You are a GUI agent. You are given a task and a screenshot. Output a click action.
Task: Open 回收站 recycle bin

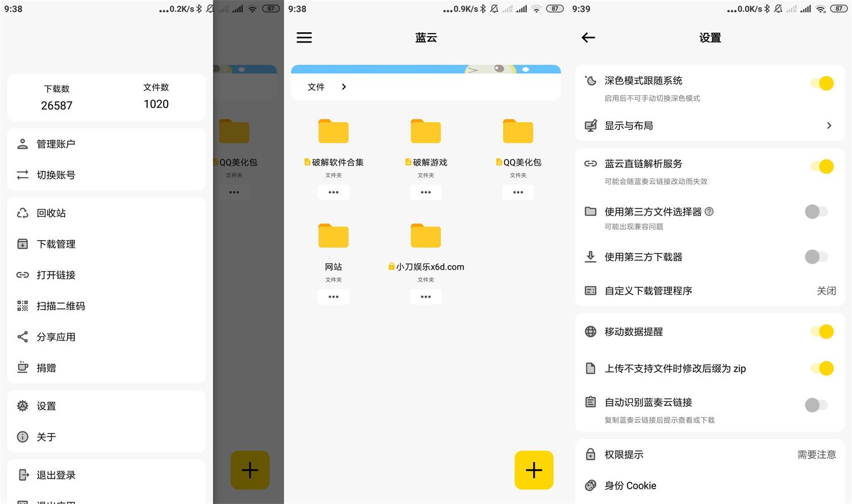tap(51, 213)
